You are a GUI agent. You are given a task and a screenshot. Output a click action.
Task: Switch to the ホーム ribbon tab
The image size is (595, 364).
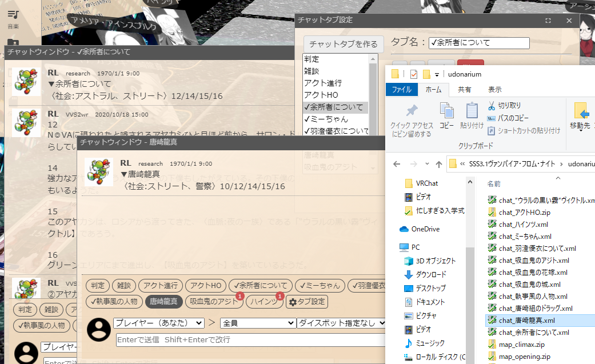coord(433,90)
